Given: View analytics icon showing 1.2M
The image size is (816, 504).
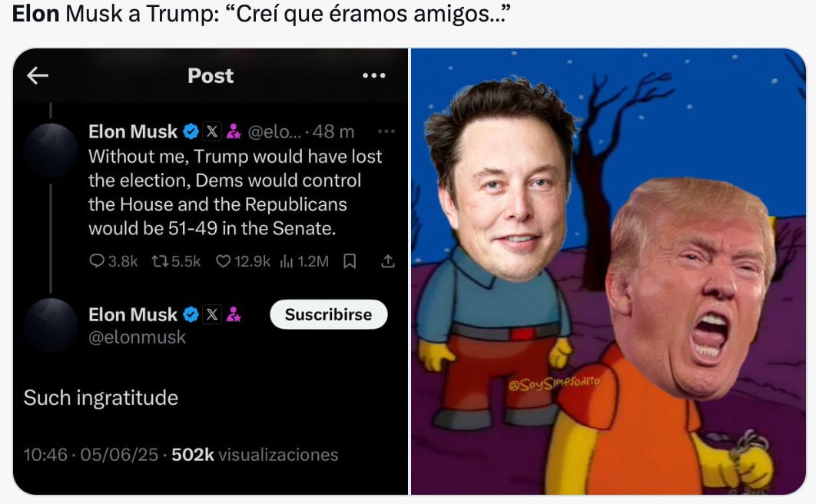Looking at the screenshot, I should tap(287, 261).
